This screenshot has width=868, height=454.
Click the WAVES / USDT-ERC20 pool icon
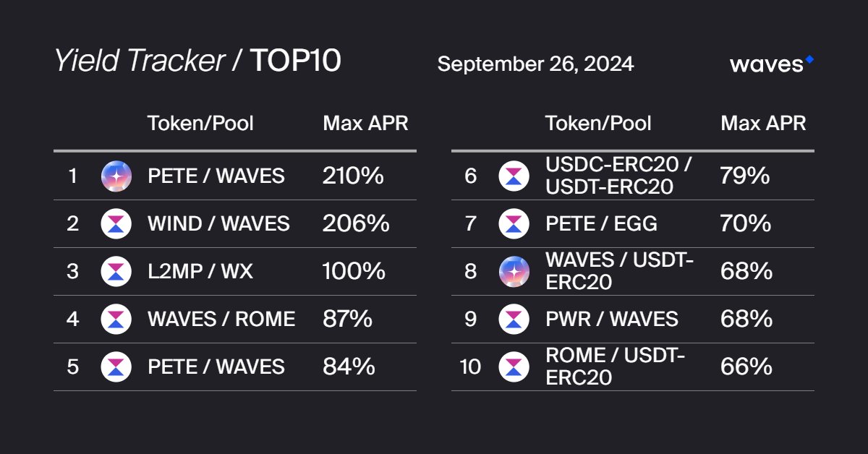coord(514,272)
